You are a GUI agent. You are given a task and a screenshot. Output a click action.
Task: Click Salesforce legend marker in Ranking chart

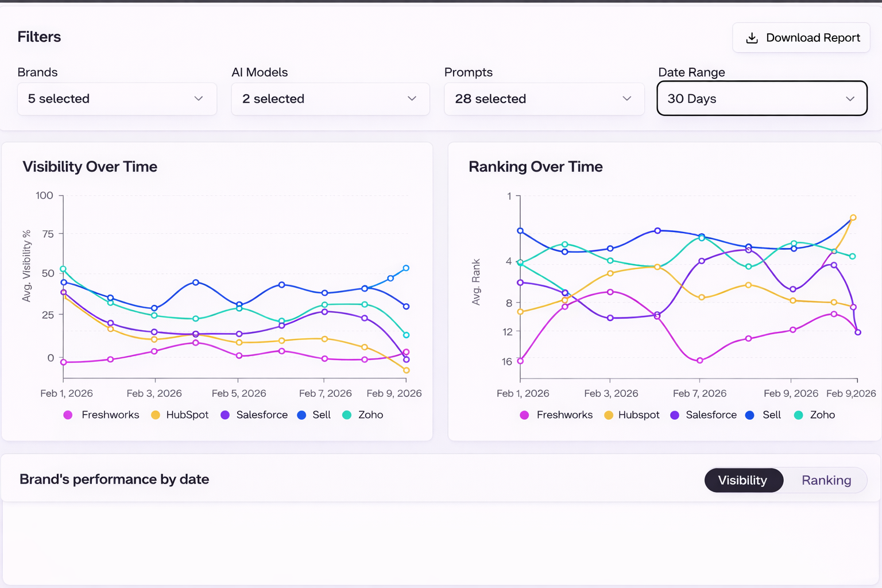[x=675, y=415]
